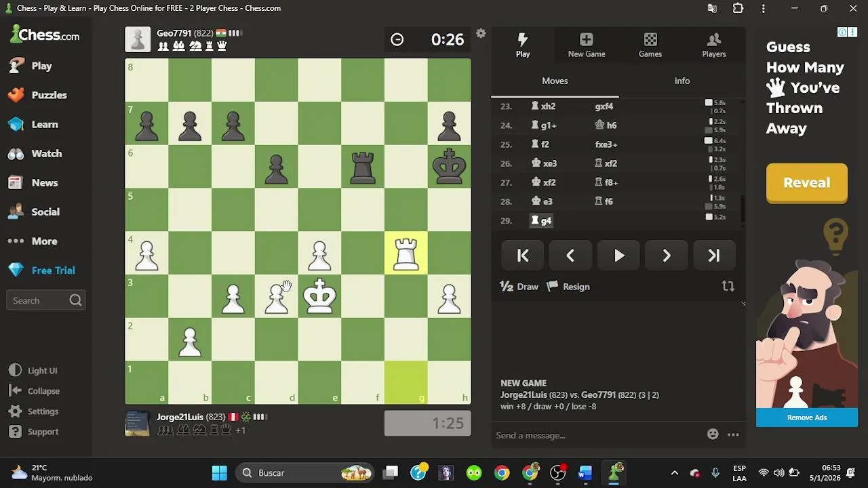
Task: Open Social in the sidebar
Action: click(35, 211)
